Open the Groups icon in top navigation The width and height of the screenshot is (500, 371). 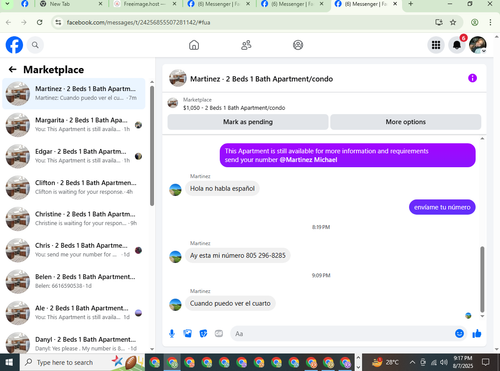coord(298,45)
